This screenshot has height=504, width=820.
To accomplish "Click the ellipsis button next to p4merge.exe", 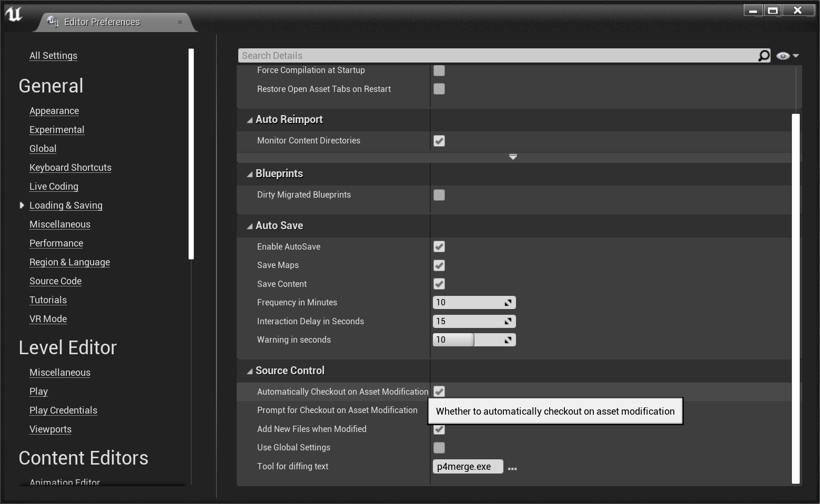I will (512, 468).
